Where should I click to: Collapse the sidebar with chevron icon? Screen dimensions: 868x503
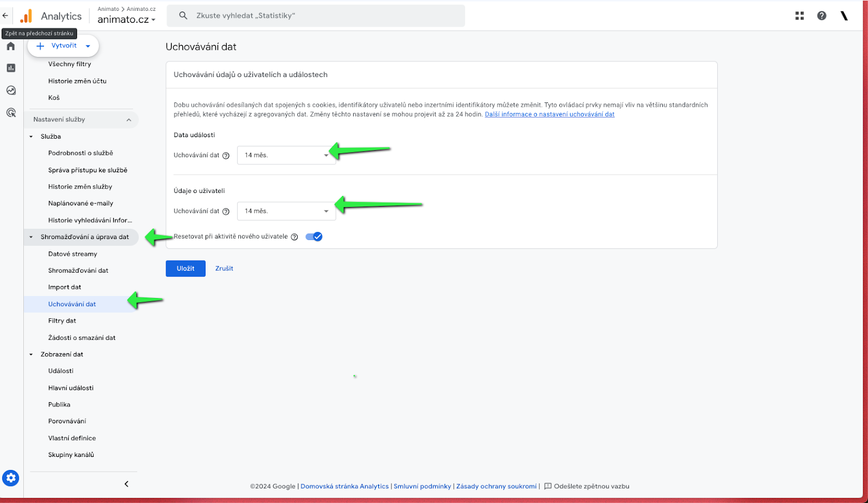(x=126, y=484)
